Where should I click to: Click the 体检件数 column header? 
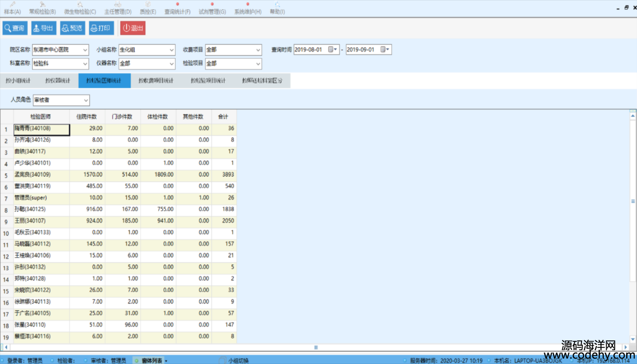coord(158,117)
